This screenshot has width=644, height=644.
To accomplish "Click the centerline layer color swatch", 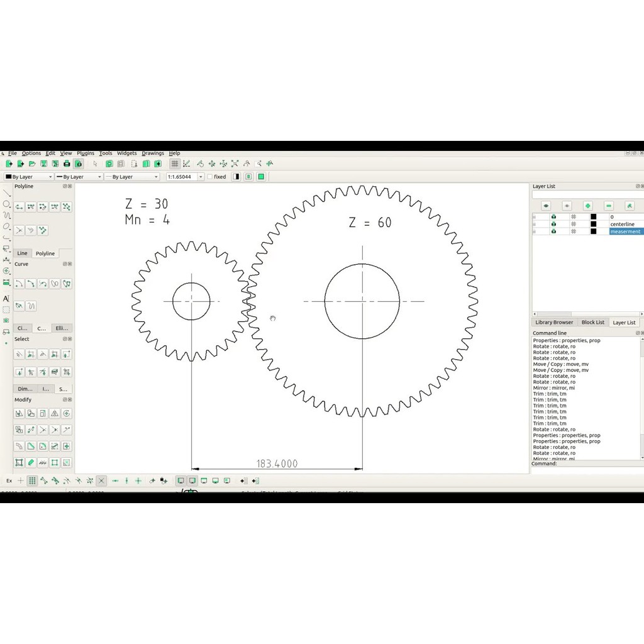I will tap(594, 225).
